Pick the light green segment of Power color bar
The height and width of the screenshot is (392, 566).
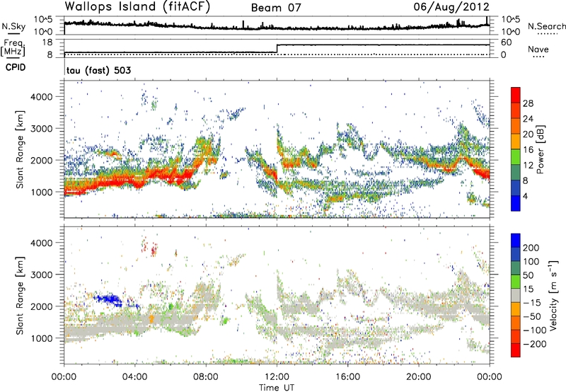(x=516, y=157)
